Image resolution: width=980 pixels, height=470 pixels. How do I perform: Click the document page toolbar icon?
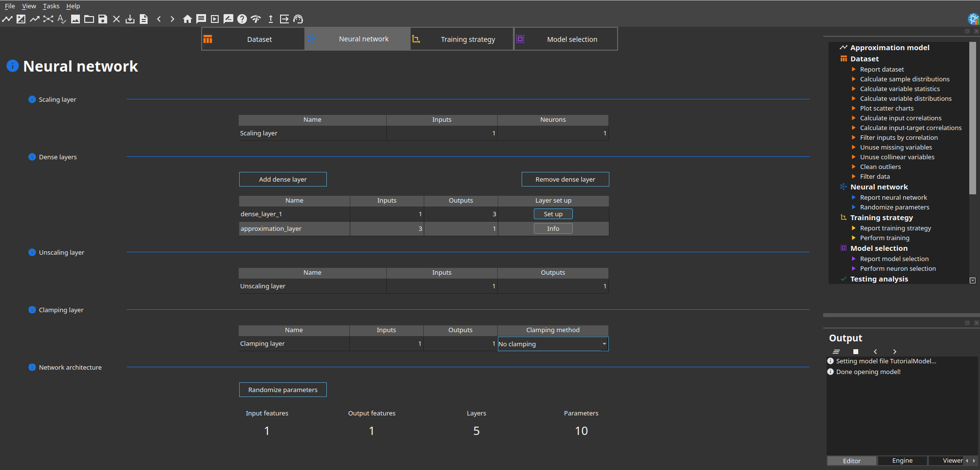point(144,19)
